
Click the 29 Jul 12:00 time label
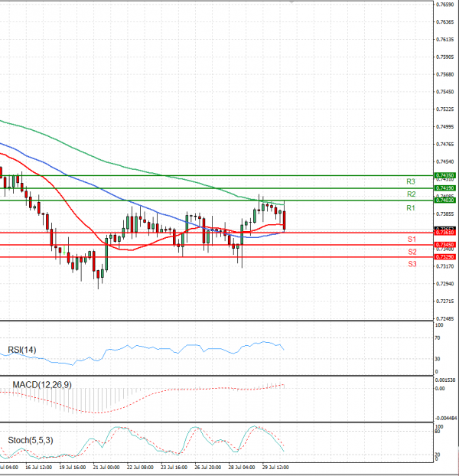point(275,468)
